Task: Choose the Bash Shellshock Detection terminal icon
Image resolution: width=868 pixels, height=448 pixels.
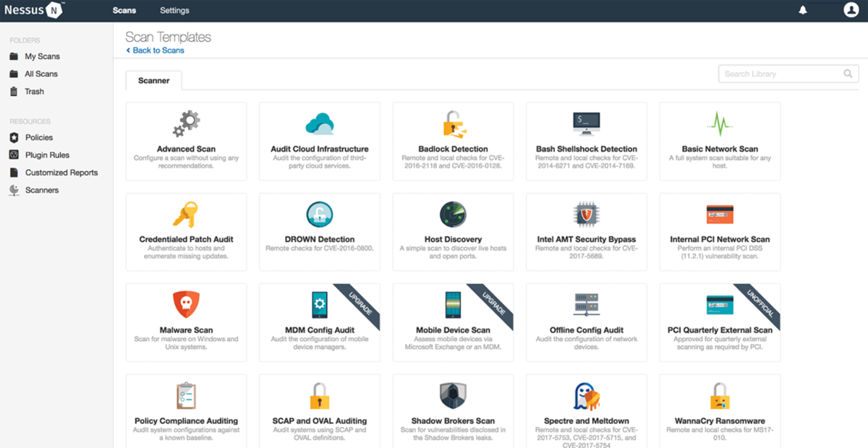Action: pyautogui.click(x=586, y=124)
